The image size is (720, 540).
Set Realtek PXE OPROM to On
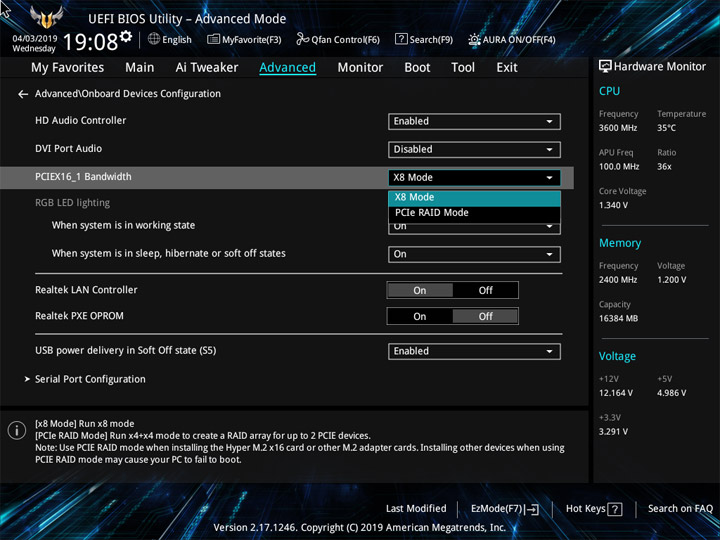420,316
